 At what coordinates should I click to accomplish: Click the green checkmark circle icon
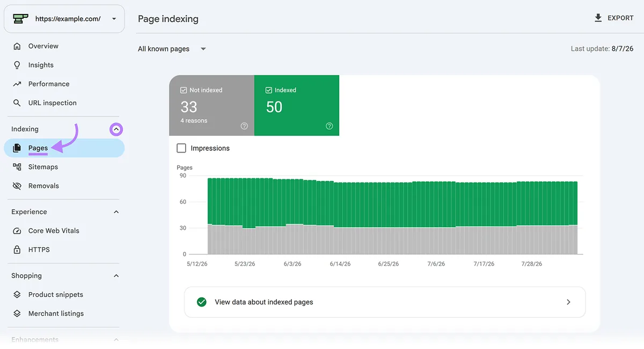pyautogui.click(x=202, y=302)
